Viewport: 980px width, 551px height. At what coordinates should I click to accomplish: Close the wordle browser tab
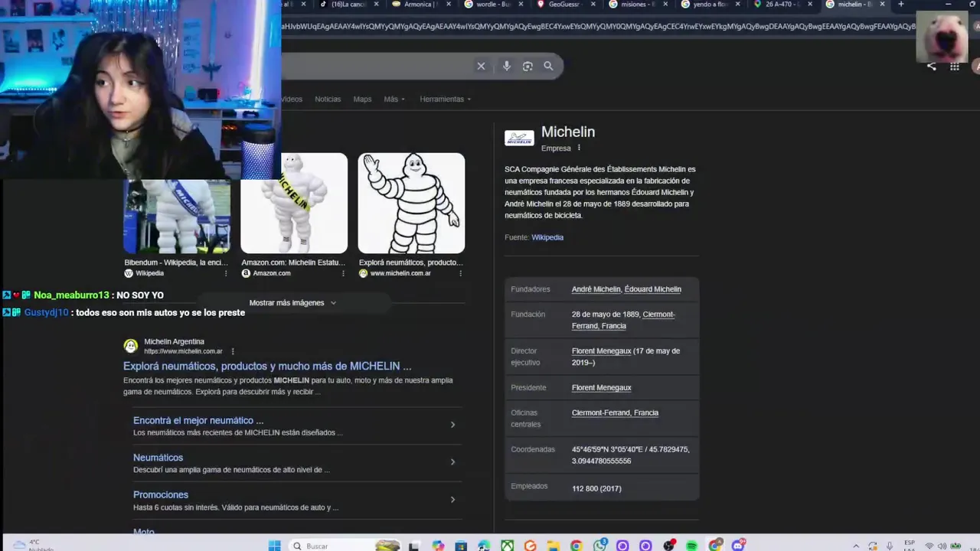point(521,4)
